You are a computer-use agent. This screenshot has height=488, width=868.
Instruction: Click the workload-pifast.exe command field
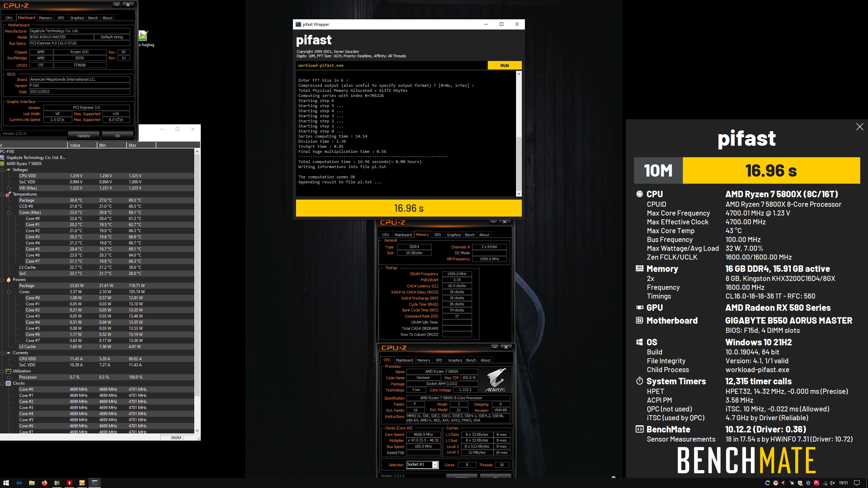[392, 65]
